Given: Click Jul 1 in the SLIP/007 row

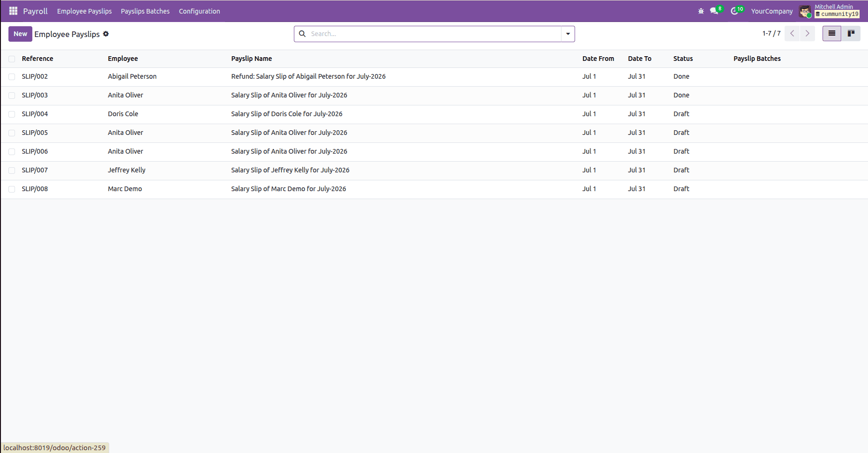Looking at the screenshot, I should (x=589, y=170).
